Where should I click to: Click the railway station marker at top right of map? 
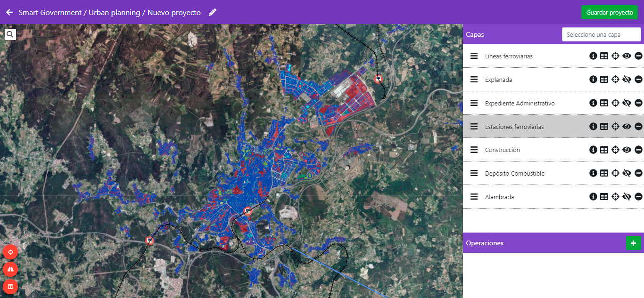[378, 79]
